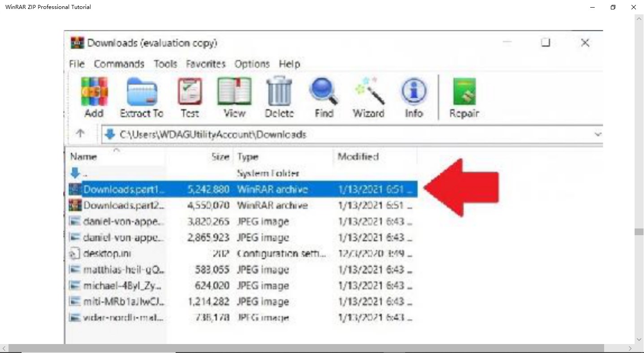644x353 pixels.
Task: Click the size value 4,550,070
Action: (x=208, y=205)
